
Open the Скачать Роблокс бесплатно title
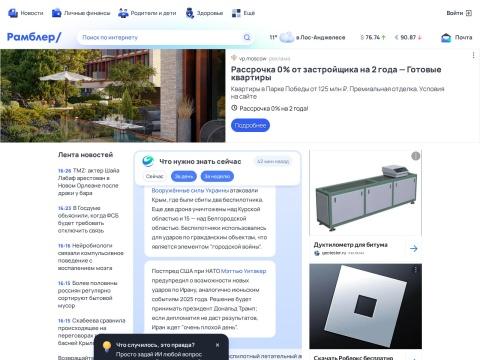point(353,358)
